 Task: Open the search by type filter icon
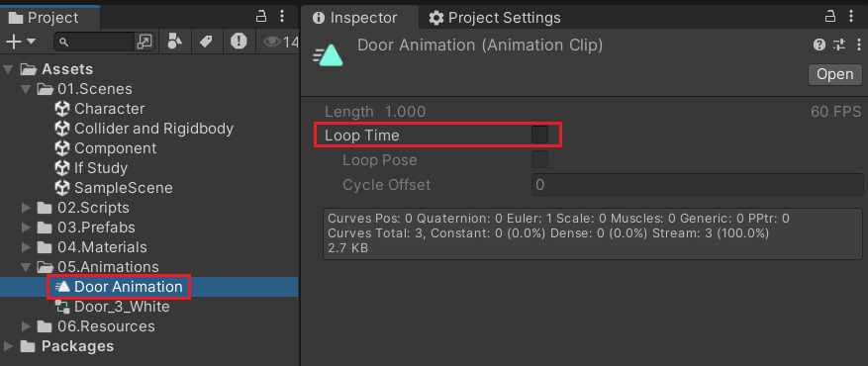click(x=175, y=42)
